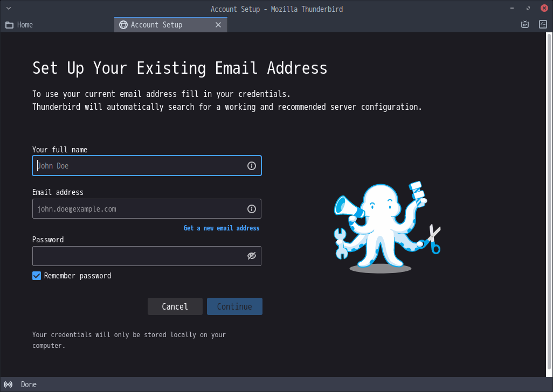Screen dimensions: 553x392
Task: Click the 'Done' status bar text
Action: (29, 384)
